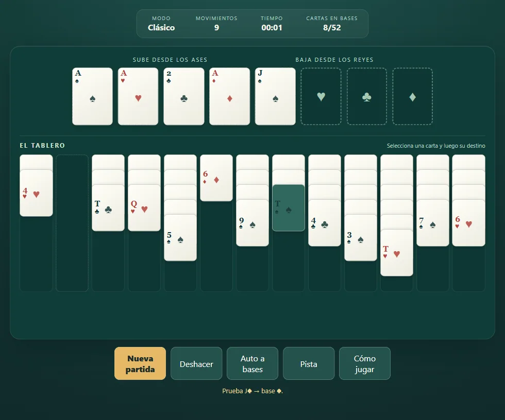Select the 6 of hearts tableau card

pyautogui.click(x=468, y=223)
